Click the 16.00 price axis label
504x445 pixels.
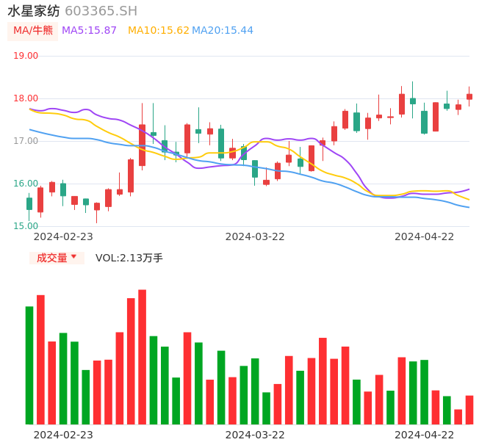tap(26, 184)
